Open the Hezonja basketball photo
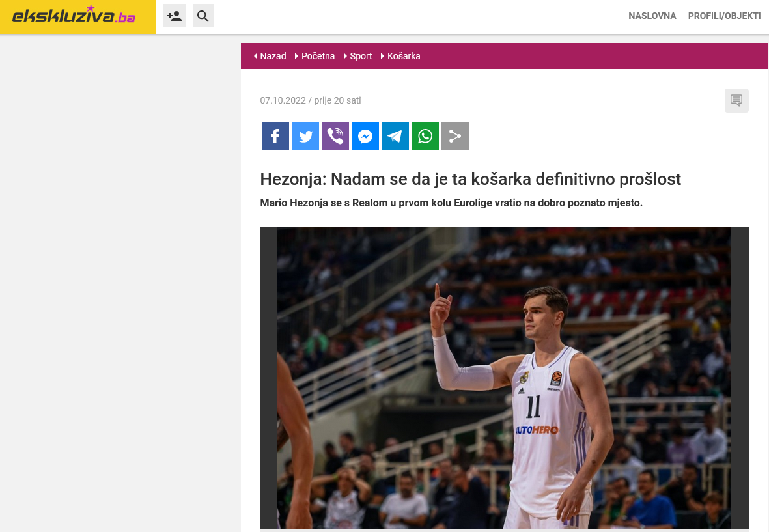 504,378
